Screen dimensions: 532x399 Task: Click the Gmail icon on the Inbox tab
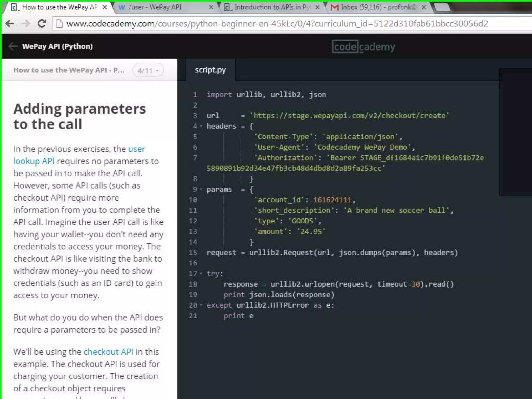tap(335, 7)
